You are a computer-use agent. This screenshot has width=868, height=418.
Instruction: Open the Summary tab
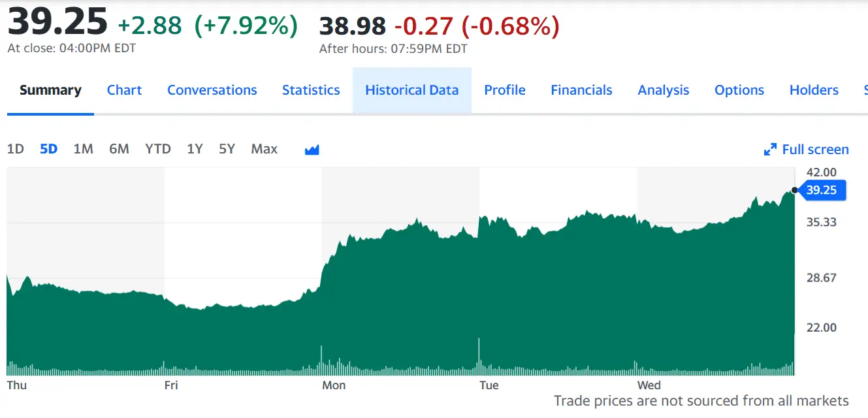point(50,90)
